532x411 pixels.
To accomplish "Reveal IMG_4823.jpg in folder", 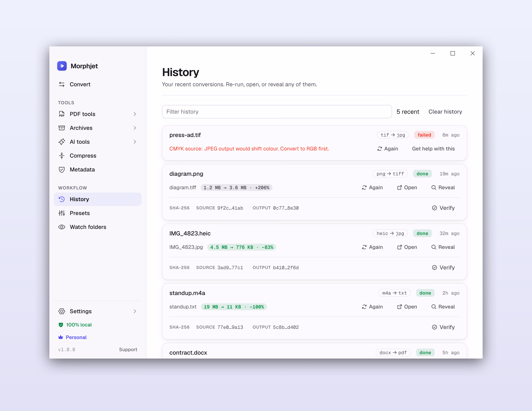I will [443, 247].
